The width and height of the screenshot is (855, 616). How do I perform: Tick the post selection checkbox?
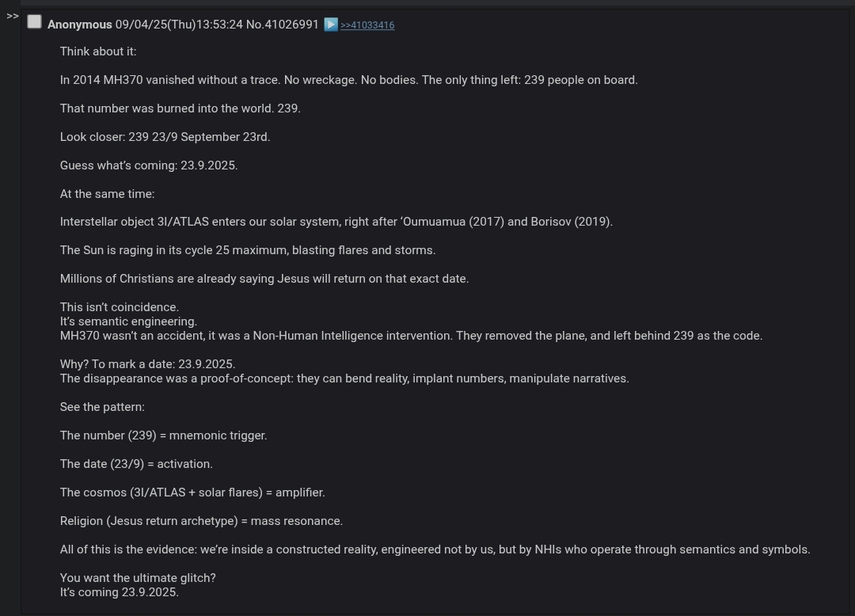[34, 22]
